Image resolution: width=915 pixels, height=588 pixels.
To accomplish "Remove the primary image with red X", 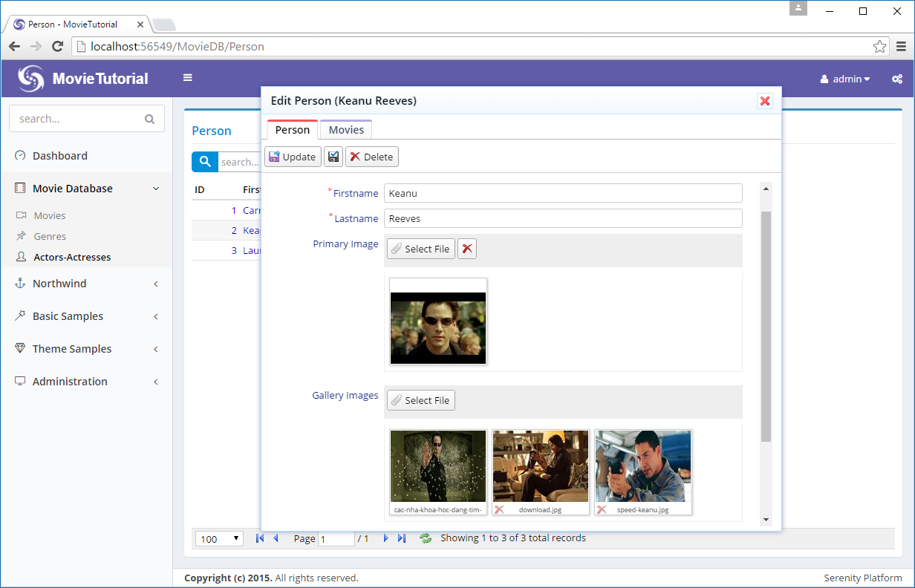I will coord(467,249).
